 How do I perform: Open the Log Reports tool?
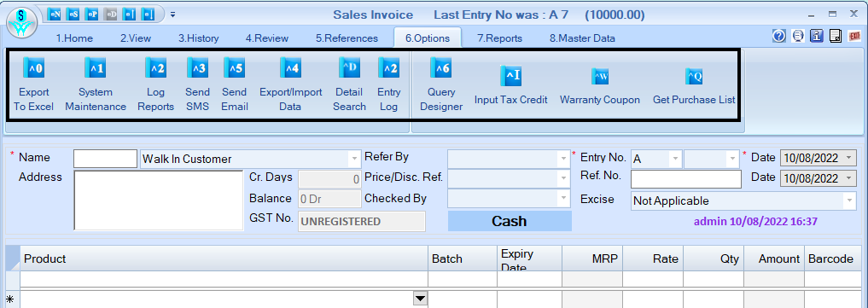click(x=155, y=68)
